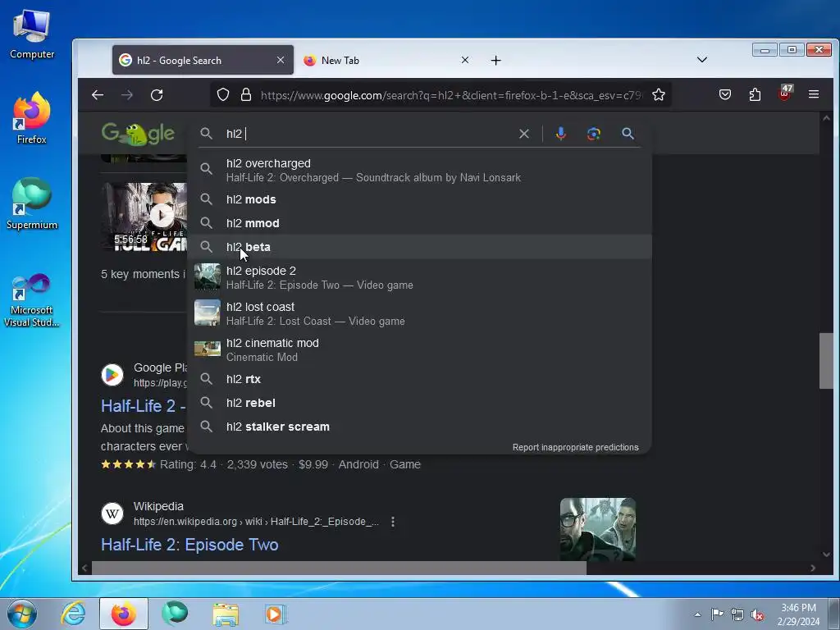Click the horizontal scrollbar thumb
The height and width of the screenshot is (630, 840).
click(339, 568)
